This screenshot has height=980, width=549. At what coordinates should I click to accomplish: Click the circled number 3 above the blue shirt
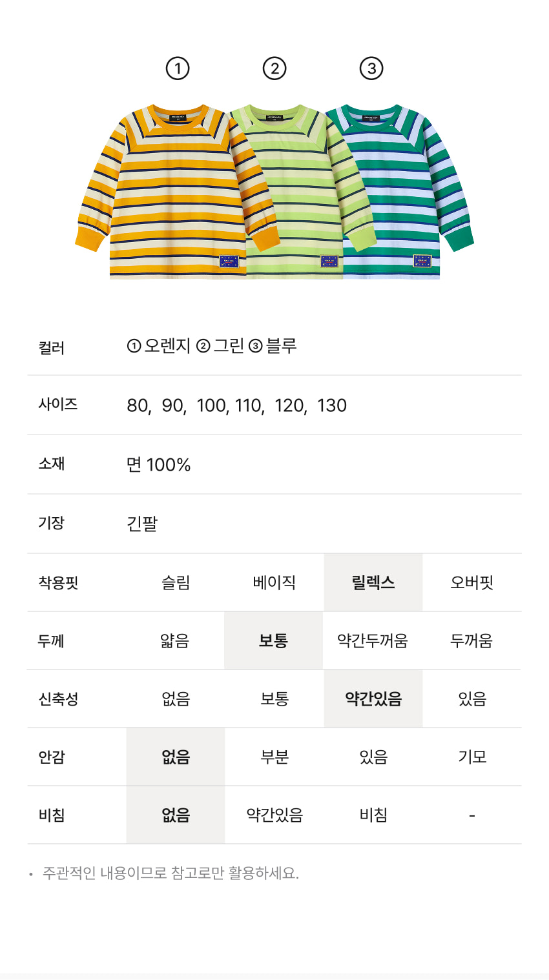(x=371, y=68)
